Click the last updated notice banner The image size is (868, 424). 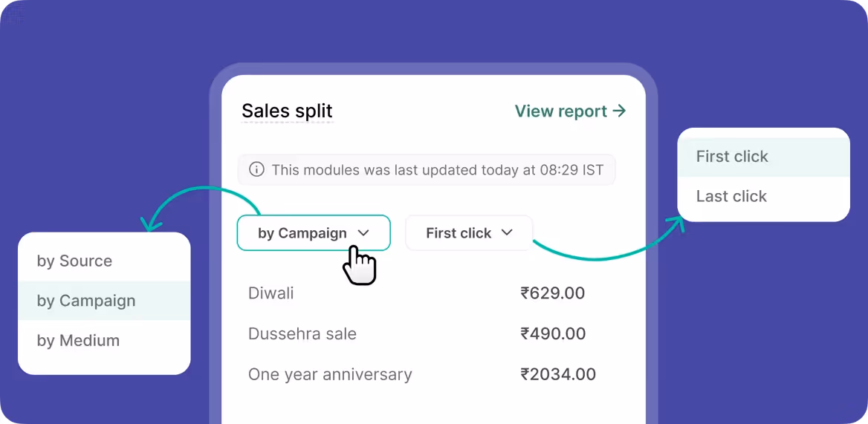pos(427,169)
